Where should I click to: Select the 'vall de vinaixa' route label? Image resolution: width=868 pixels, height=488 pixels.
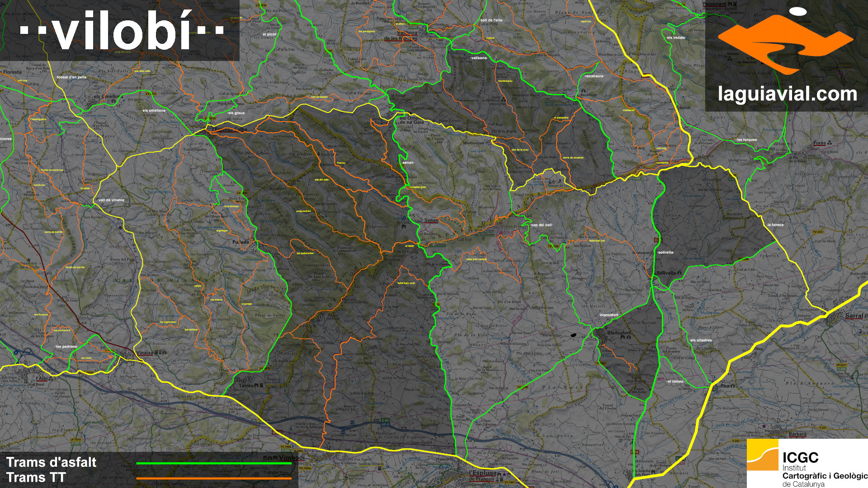(111, 200)
